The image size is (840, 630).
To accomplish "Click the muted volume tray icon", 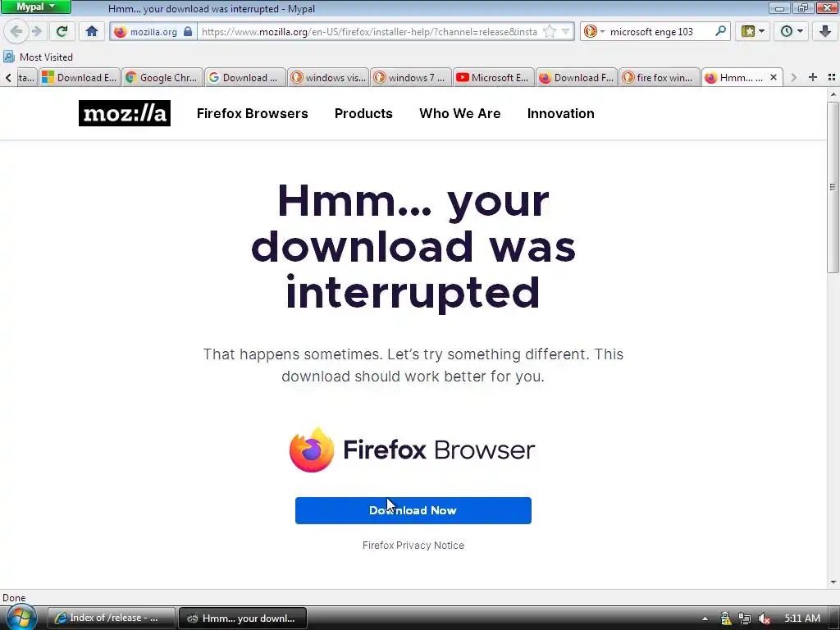I will 765,619.
